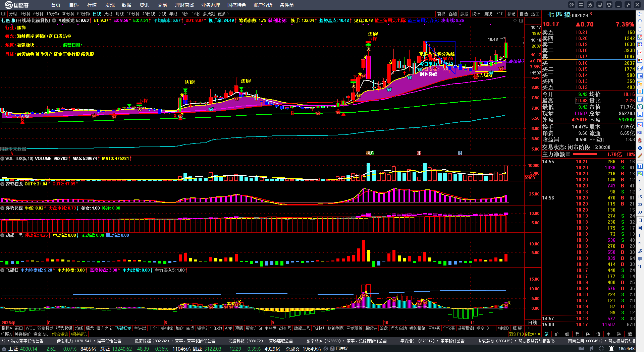Click the keyboard icon in status bar
644x352 pixels.
coord(581,349)
